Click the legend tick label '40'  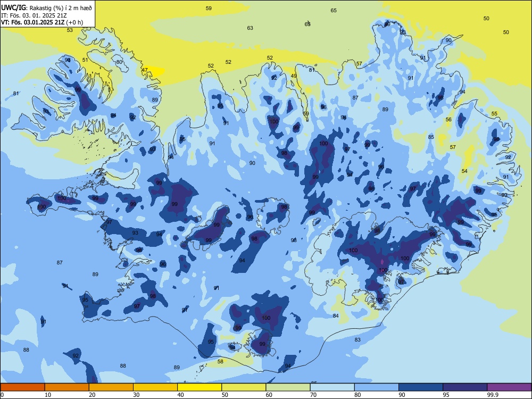pyautogui.click(x=181, y=395)
